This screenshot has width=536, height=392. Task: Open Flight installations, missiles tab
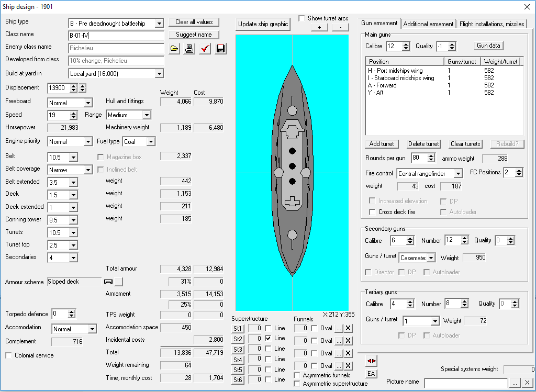492,24
